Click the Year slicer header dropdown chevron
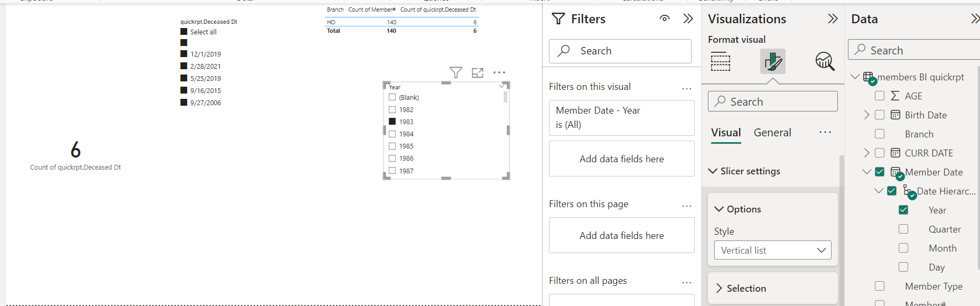The height and width of the screenshot is (306, 980). 501,86
